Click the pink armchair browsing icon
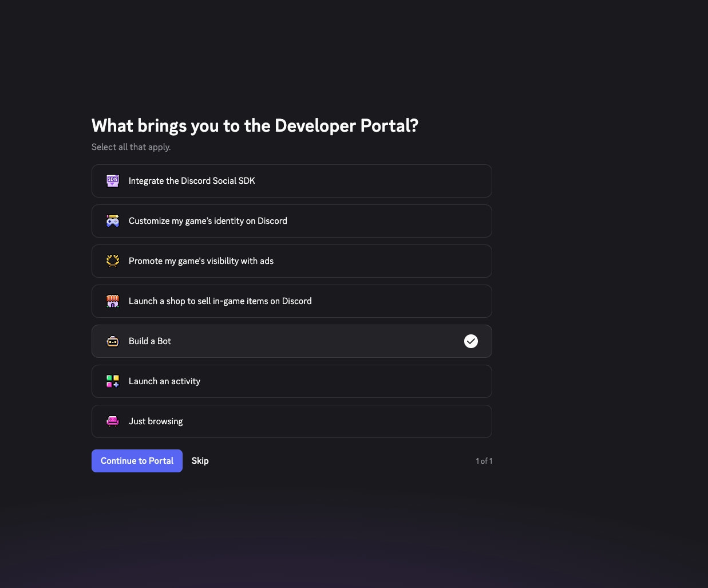 click(113, 421)
